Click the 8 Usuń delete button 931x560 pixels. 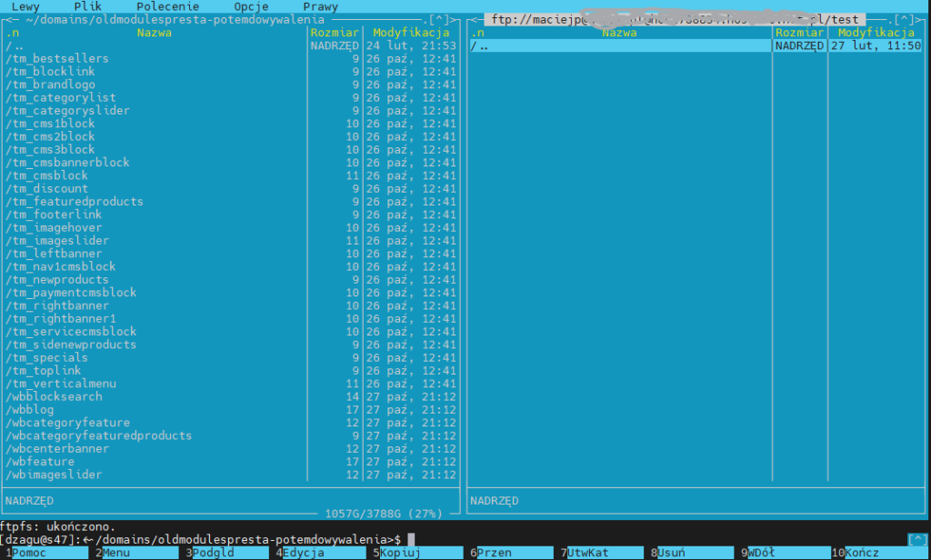pos(692,553)
